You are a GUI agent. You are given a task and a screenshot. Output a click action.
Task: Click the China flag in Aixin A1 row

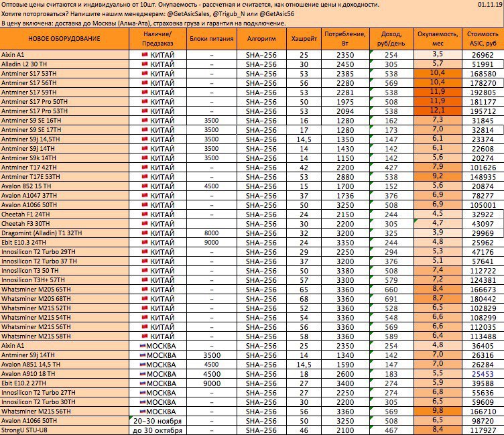click(144, 54)
